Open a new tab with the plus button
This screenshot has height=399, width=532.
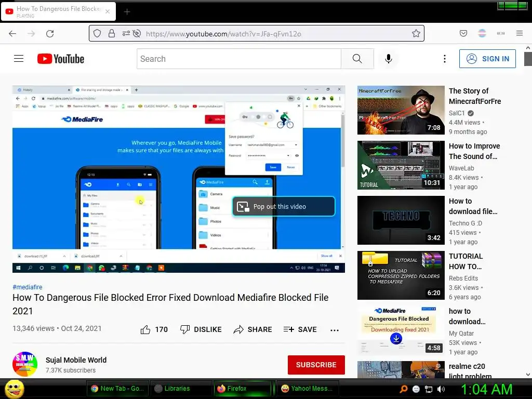(127, 12)
